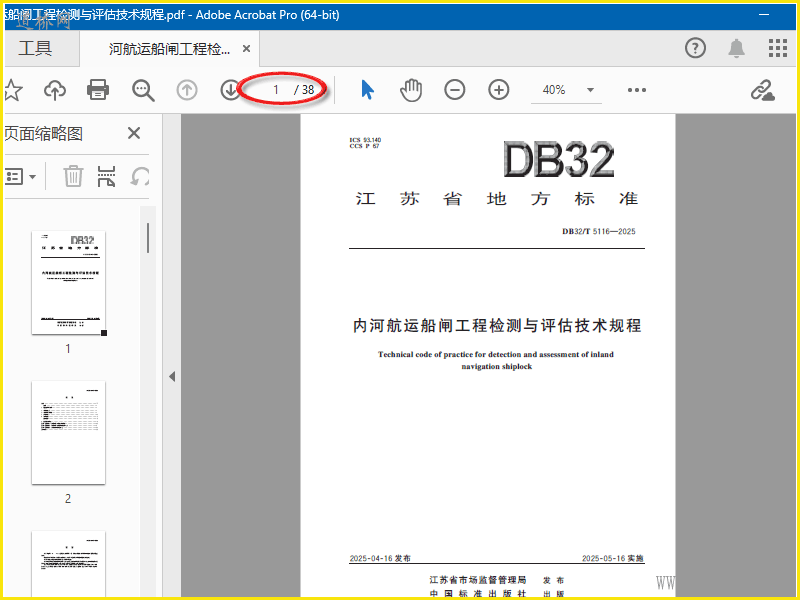Viewport: 800px width, 600px height.
Task: Select the third page thumbnail
Action: (68, 563)
